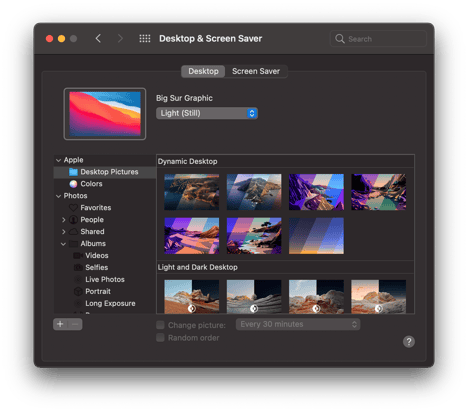Click the Long Exposure icon
The width and height of the screenshot is (468, 412).
78,303
